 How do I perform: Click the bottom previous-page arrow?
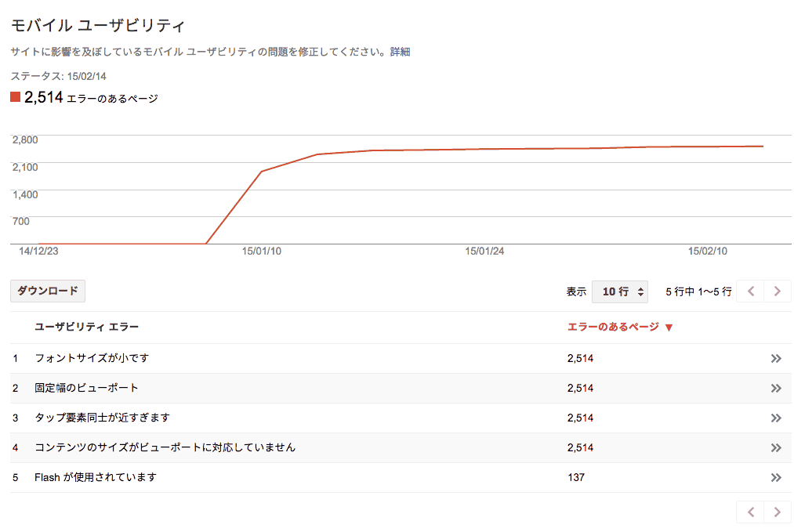[750, 512]
